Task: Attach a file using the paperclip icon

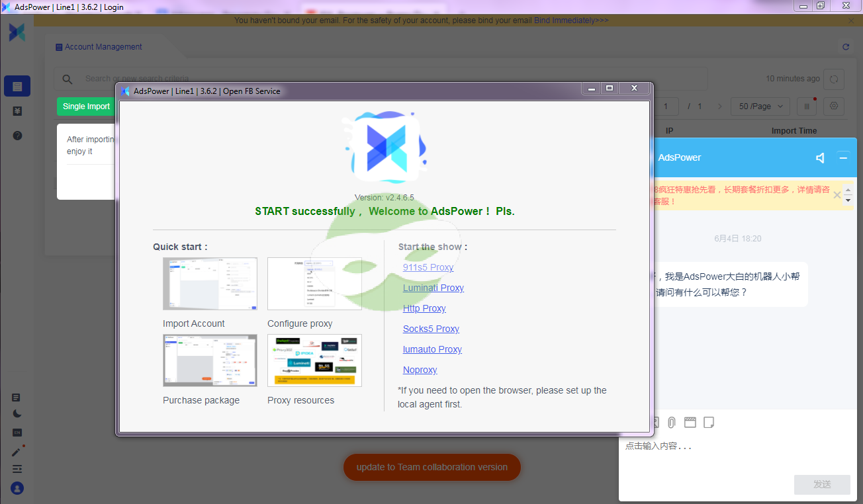Action: [671, 422]
